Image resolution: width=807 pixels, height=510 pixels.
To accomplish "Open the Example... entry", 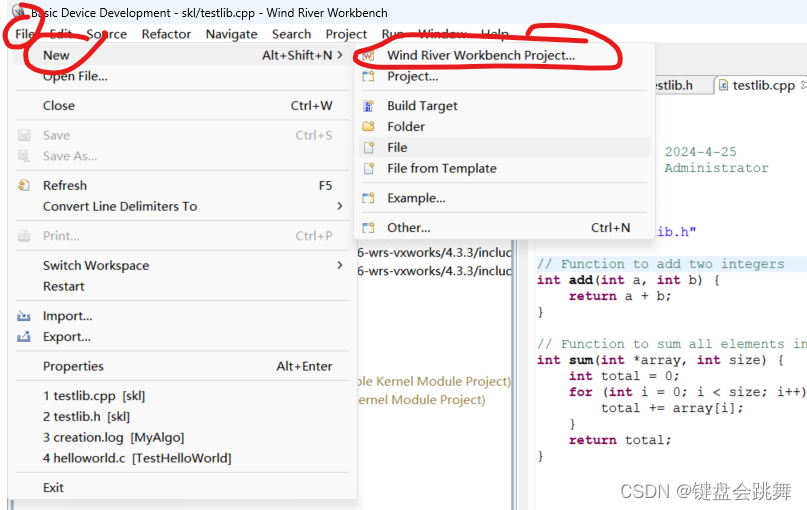I will pyautogui.click(x=416, y=198).
